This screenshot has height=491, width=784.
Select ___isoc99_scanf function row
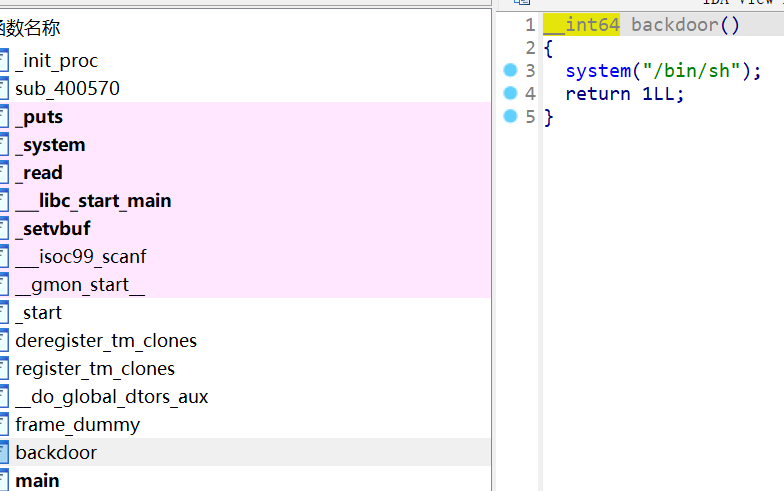coord(245,256)
